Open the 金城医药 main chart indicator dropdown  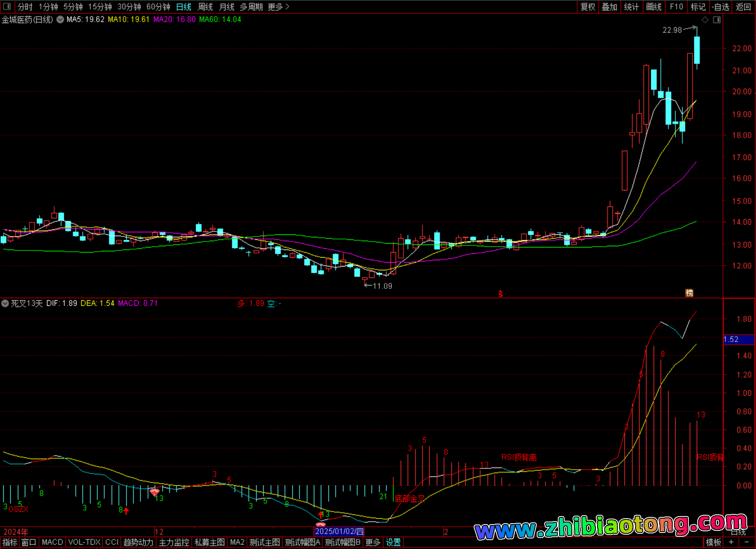pyautogui.click(x=60, y=19)
